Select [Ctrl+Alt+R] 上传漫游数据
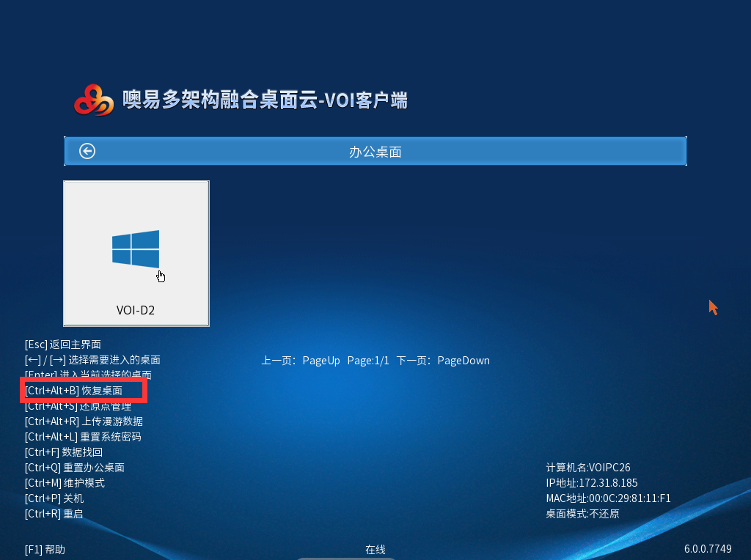Image resolution: width=751 pixels, height=560 pixels. (x=84, y=421)
